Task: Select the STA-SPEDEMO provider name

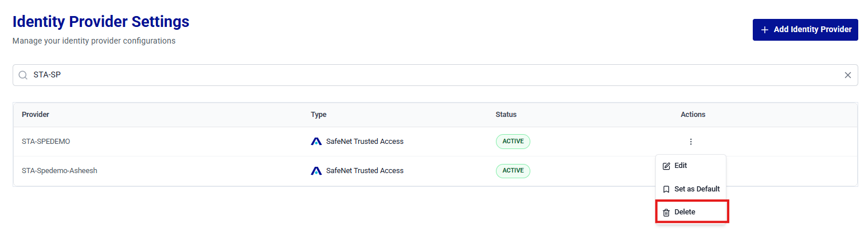Action: pyautogui.click(x=46, y=142)
